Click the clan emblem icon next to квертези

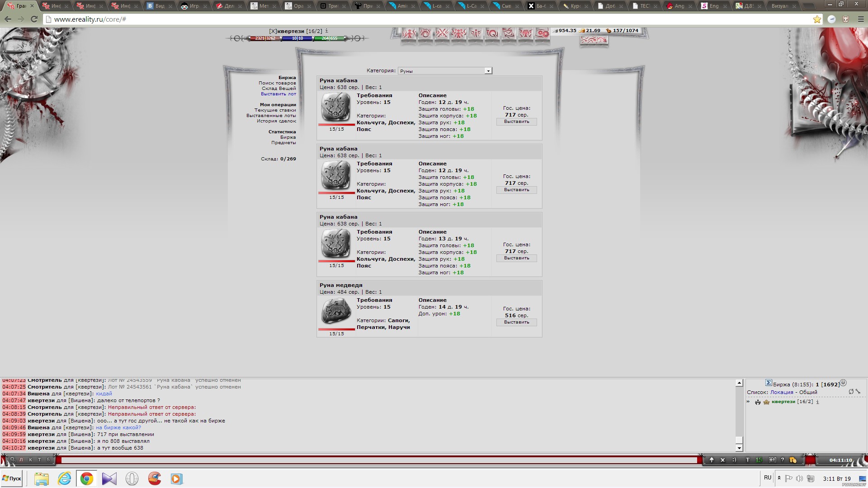click(x=758, y=402)
